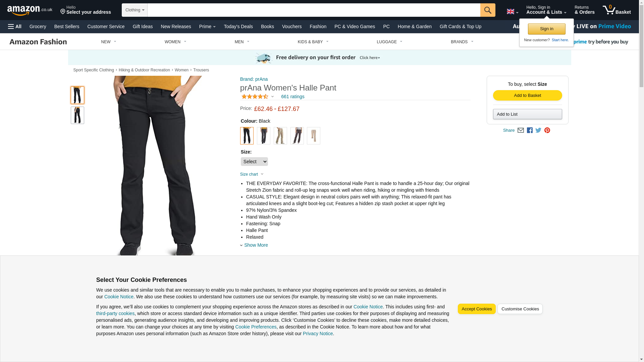Open the WOMEN fashion menu

(x=175, y=42)
